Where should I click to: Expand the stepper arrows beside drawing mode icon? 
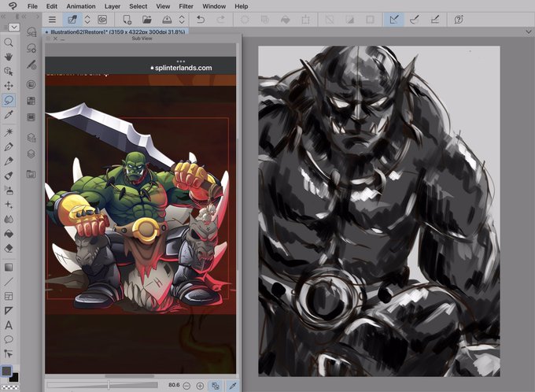tap(87, 20)
